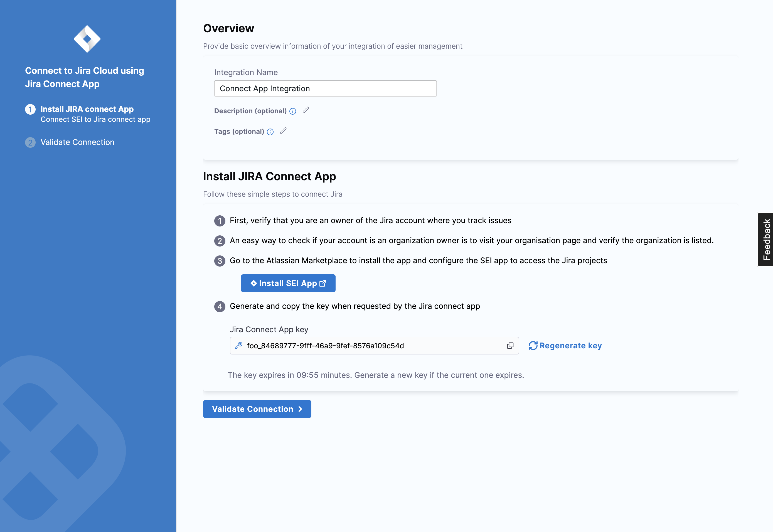
Task: Copy the Jira Connect App key
Action: [510, 346]
